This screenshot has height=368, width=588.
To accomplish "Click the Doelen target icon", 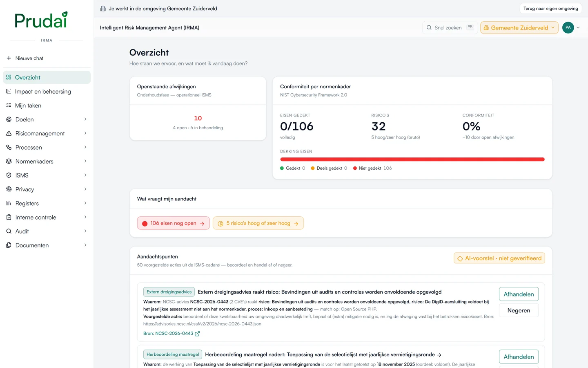I will click(x=9, y=119).
